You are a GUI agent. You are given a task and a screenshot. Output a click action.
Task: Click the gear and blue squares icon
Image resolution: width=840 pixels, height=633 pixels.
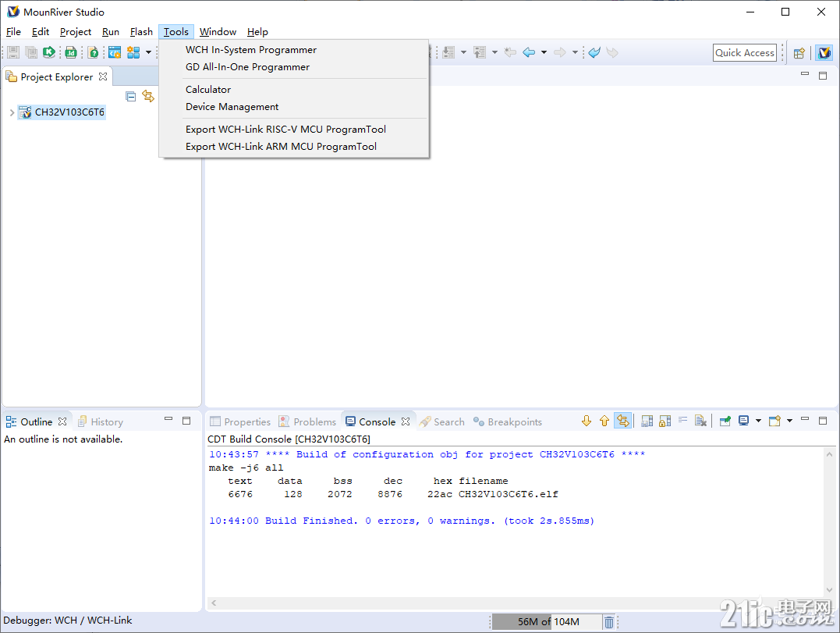[x=133, y=52]
